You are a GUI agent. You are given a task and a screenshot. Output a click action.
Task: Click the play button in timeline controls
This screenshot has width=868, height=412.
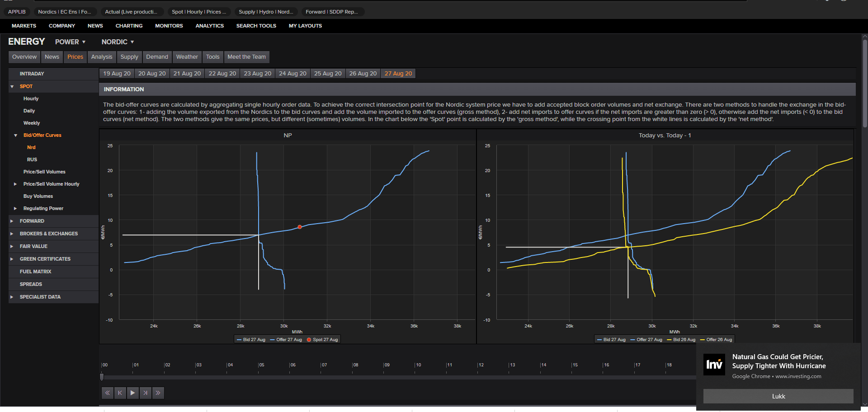point(132,393)
